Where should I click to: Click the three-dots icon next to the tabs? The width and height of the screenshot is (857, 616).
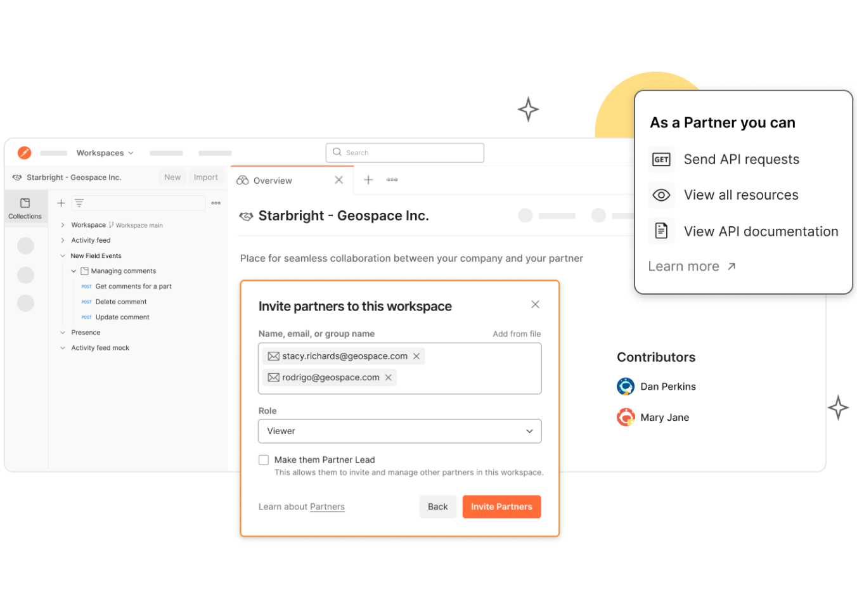[x=392, y=180]
